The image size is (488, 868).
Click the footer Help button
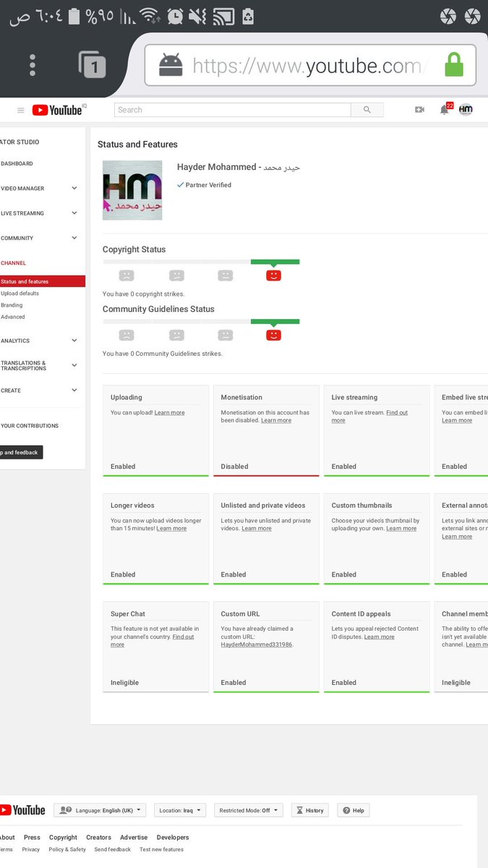[354, 810]
